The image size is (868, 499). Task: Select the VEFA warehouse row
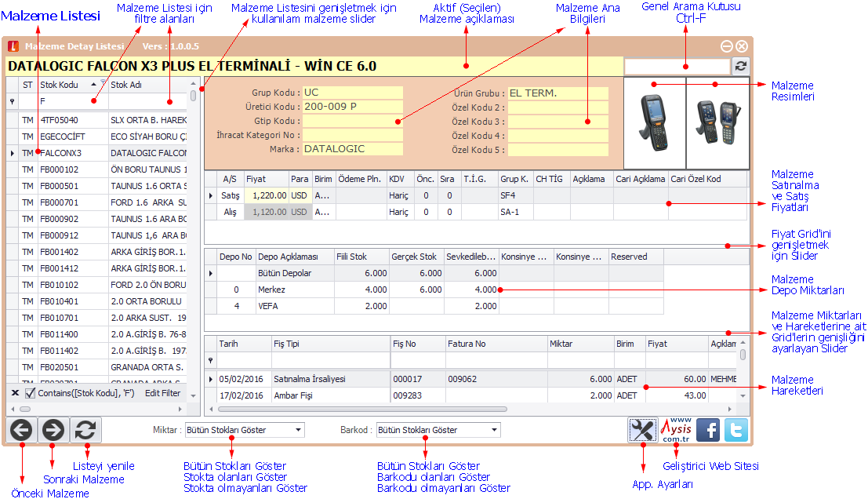point(435,306)
